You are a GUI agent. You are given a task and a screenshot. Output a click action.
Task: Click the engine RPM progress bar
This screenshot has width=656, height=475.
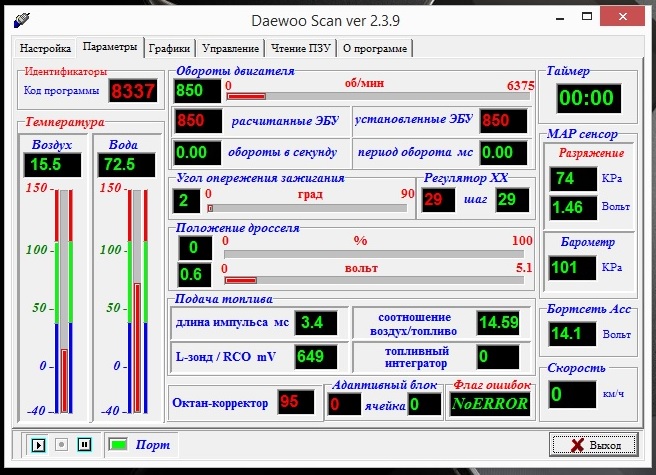[379, 96]
